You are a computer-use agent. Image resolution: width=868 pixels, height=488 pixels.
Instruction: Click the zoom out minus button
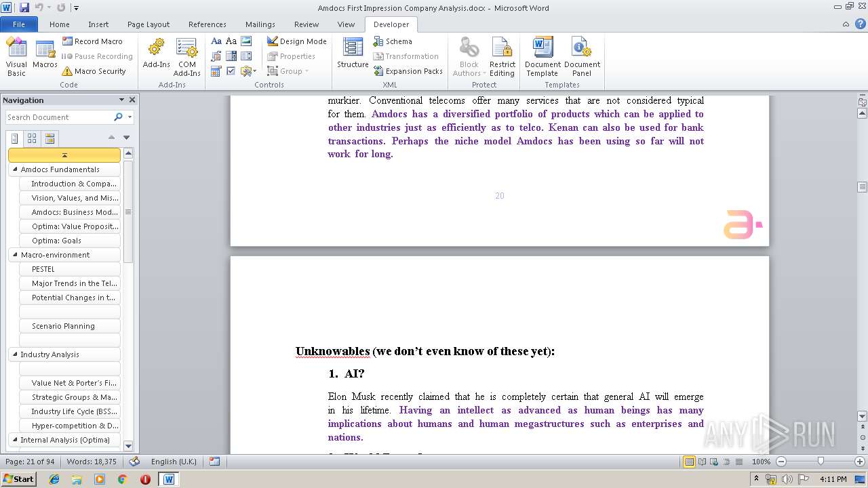pos(781,462)
